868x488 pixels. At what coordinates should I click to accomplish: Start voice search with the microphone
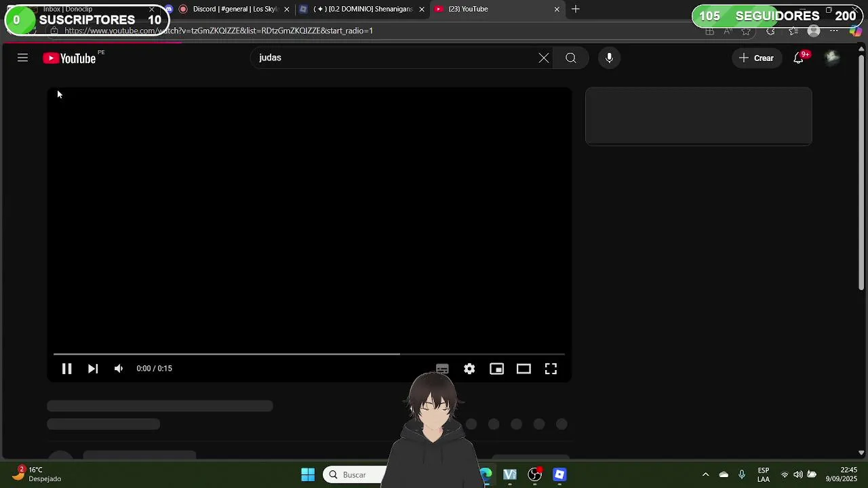pos(609,58)
